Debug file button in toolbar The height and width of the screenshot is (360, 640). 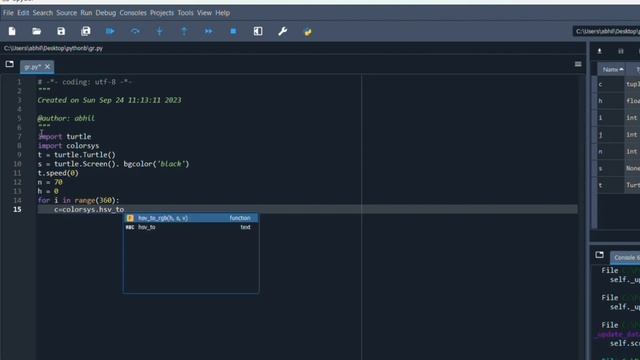click(x=110, y=31)
